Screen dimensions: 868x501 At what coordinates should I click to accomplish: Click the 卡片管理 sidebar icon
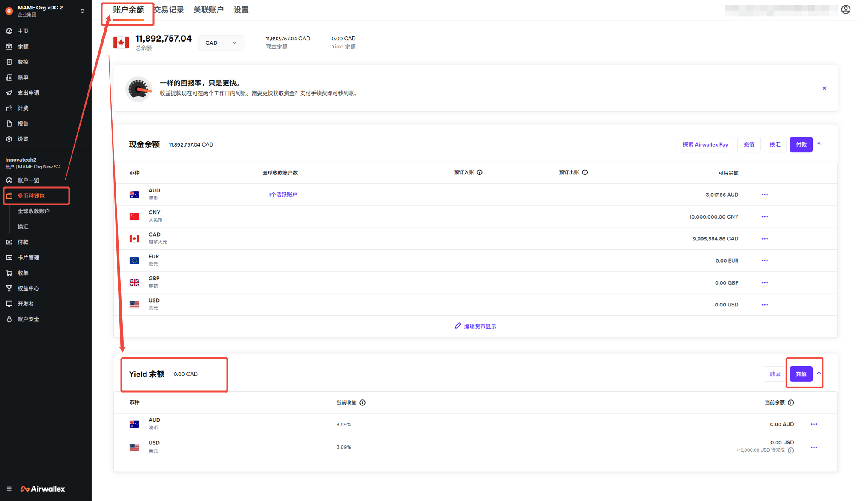tap(9, 258)
